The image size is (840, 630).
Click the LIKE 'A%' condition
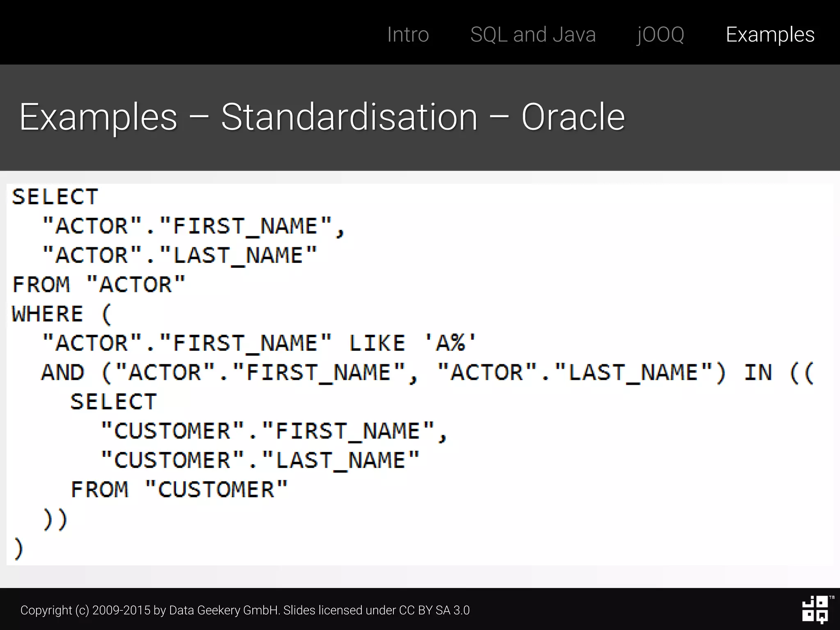coord(412,343)
